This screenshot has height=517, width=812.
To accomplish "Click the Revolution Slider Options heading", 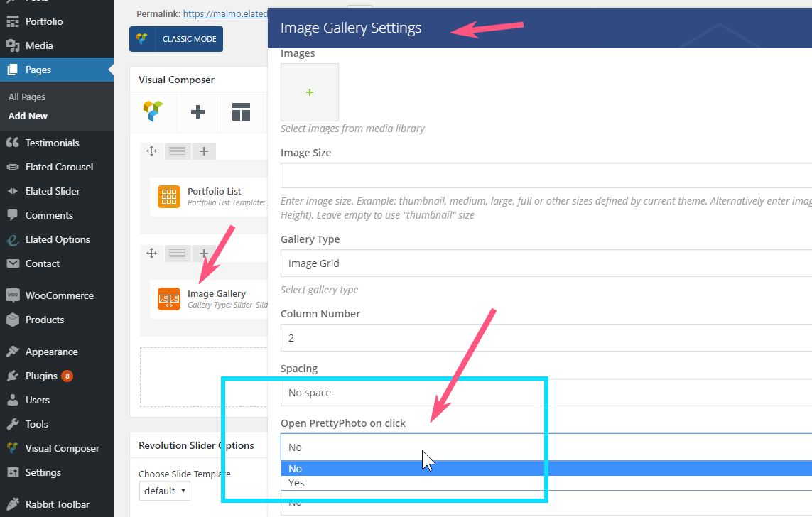I will [196, 445].
